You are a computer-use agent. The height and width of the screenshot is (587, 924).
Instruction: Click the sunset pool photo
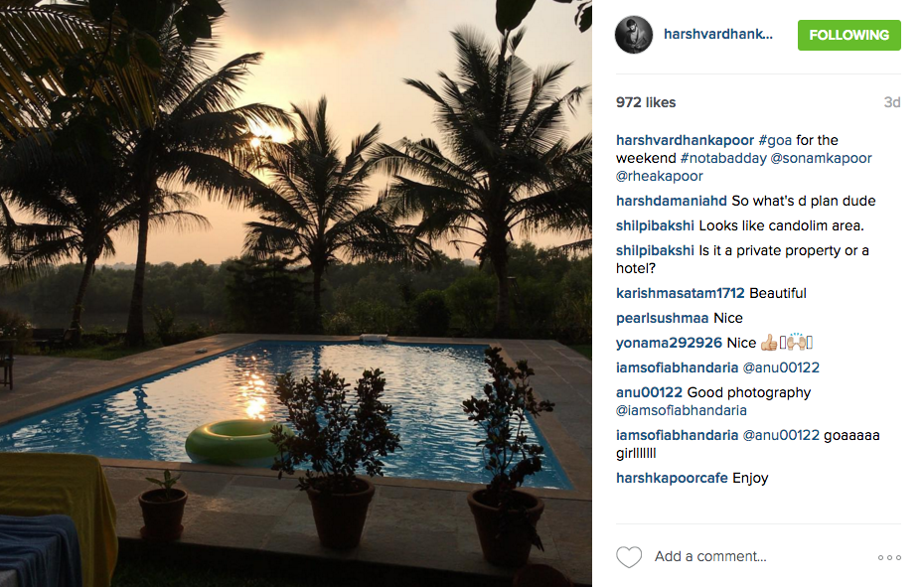point(296,294)
